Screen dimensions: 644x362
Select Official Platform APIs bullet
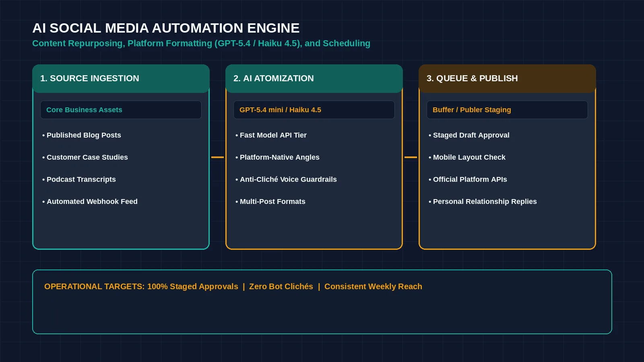click(468, 179)
